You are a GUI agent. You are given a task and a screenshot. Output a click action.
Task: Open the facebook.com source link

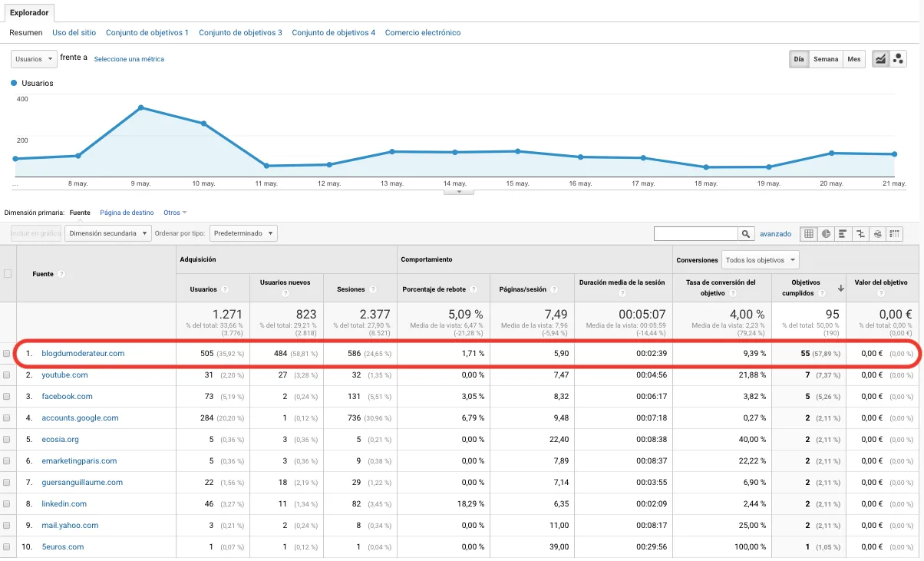[x=67, y=397]
